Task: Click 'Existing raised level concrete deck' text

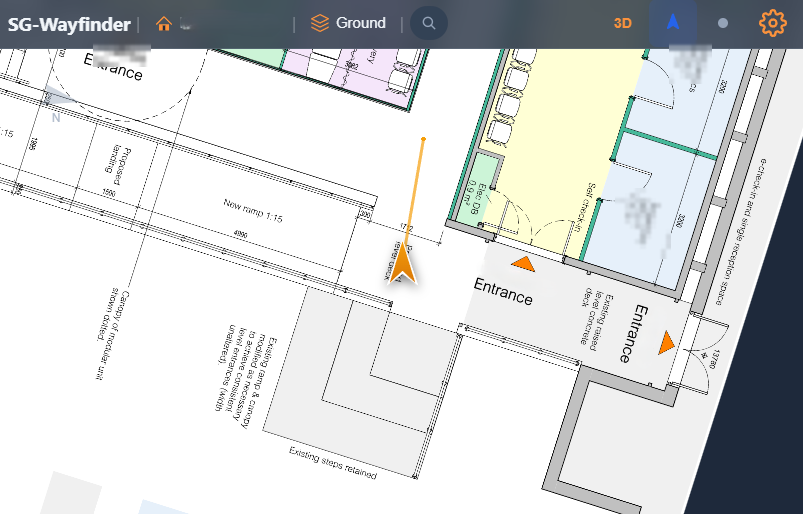Action: (x=595, y=322)
